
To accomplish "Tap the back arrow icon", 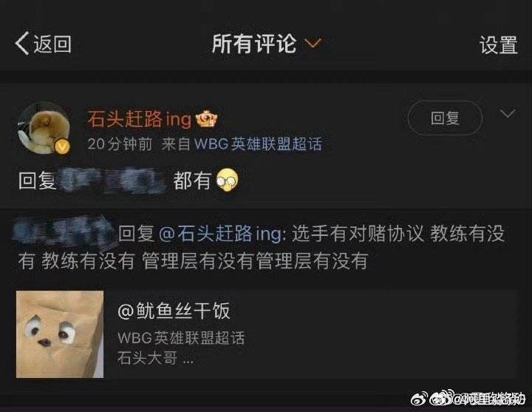I will [21, 44].
